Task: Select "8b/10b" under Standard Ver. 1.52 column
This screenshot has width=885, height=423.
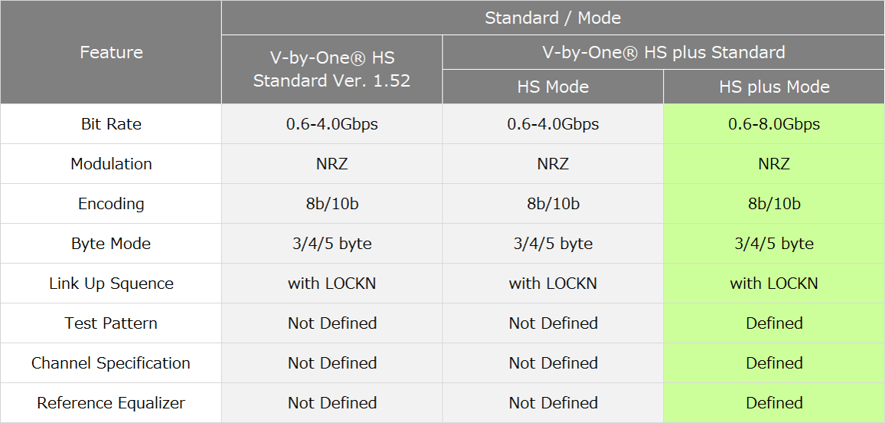Action: [x=332, y=204]
